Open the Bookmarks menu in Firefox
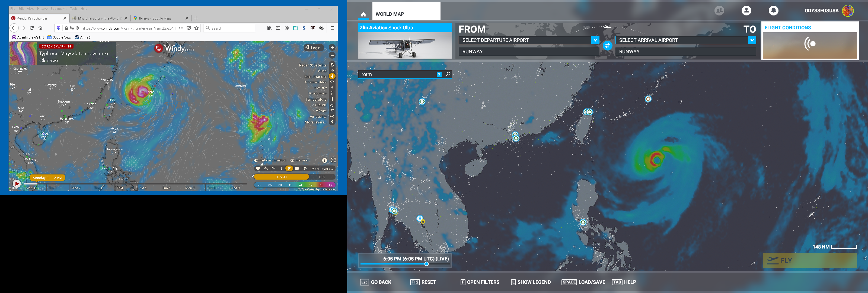Viewport: 868px width, 293px height. coord(59,8)
